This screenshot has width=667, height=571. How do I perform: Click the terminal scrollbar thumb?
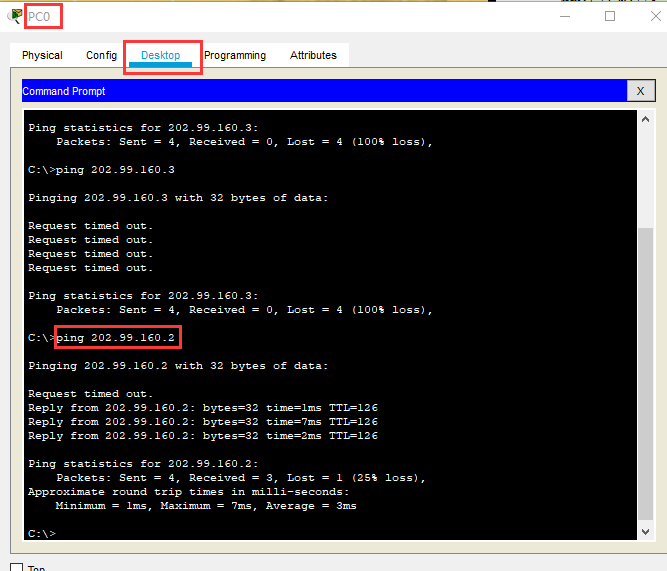(x=646, y=370)
